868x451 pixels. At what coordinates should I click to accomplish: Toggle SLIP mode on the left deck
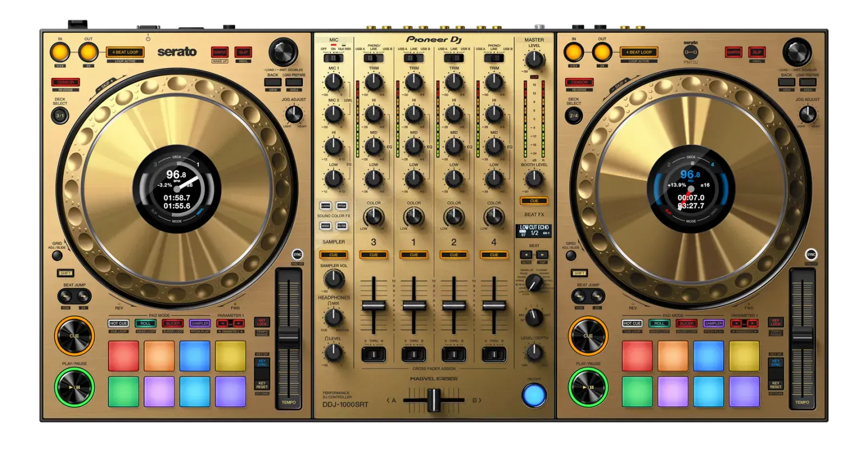pos(243,52)
